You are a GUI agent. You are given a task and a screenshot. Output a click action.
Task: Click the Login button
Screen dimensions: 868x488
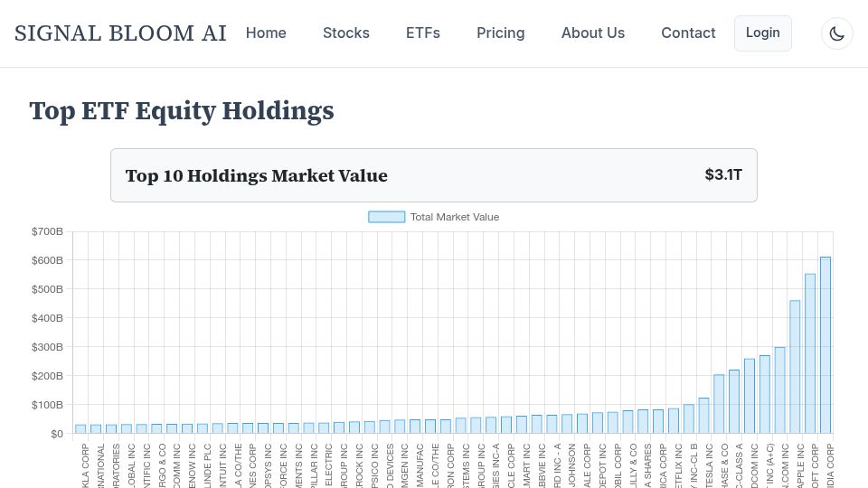tap(763, 33)
